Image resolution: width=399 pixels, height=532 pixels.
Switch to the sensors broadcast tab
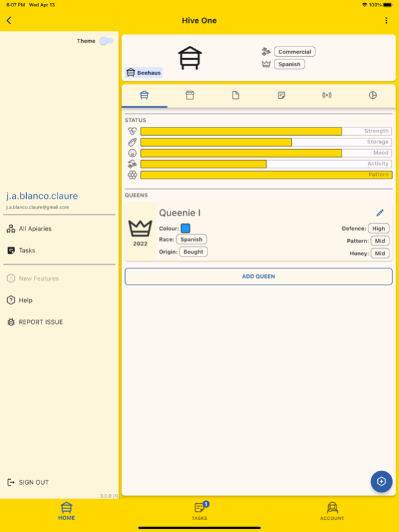click(x=327, y=95)
